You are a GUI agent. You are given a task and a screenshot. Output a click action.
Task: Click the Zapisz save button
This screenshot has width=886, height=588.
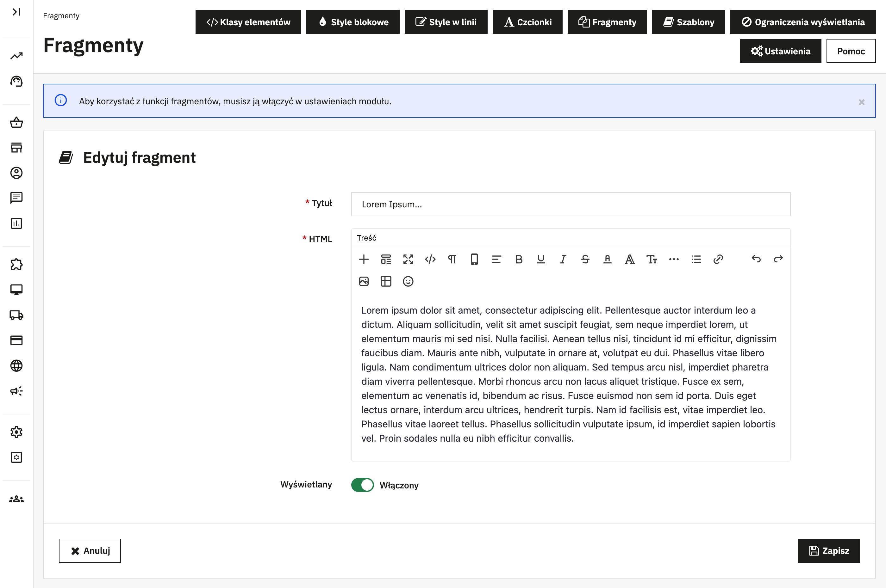829,550
